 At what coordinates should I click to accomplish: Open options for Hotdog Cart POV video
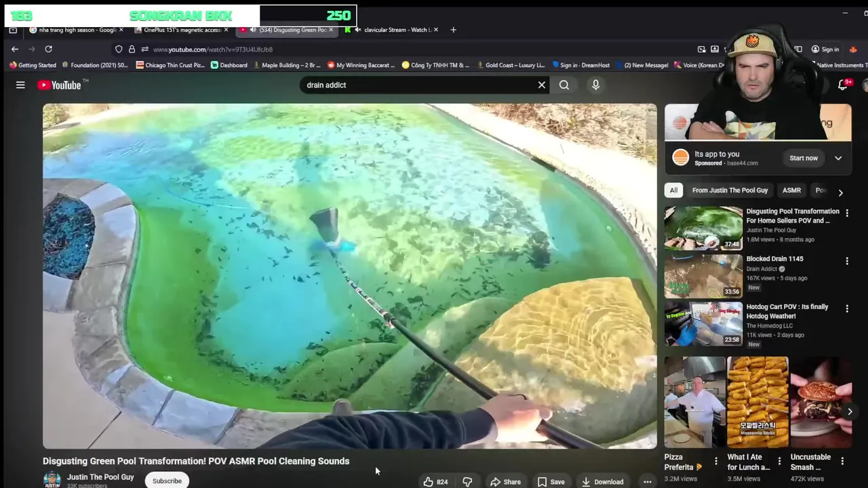click(x=846, y=308)
